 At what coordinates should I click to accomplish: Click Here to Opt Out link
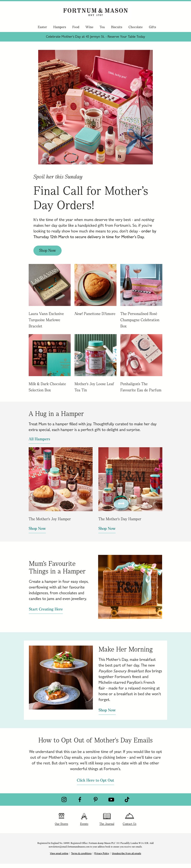pos(95,780)
